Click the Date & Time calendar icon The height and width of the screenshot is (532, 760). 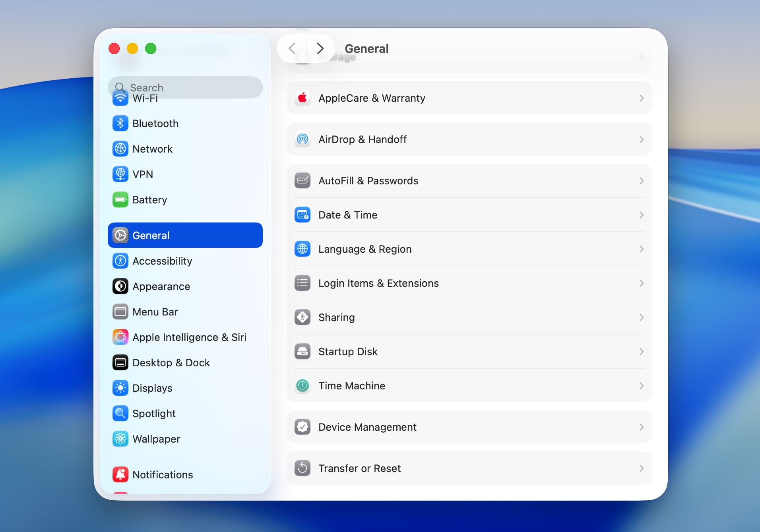coord(302,215)
